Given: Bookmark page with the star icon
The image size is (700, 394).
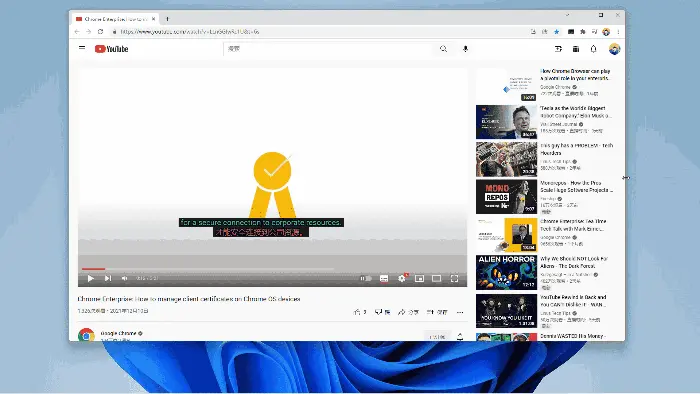Looking at the screenshot, I should (556, 32).
